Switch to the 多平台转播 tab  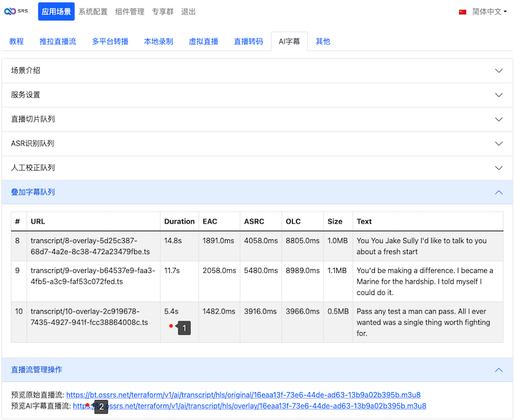(x=110, y=41)
